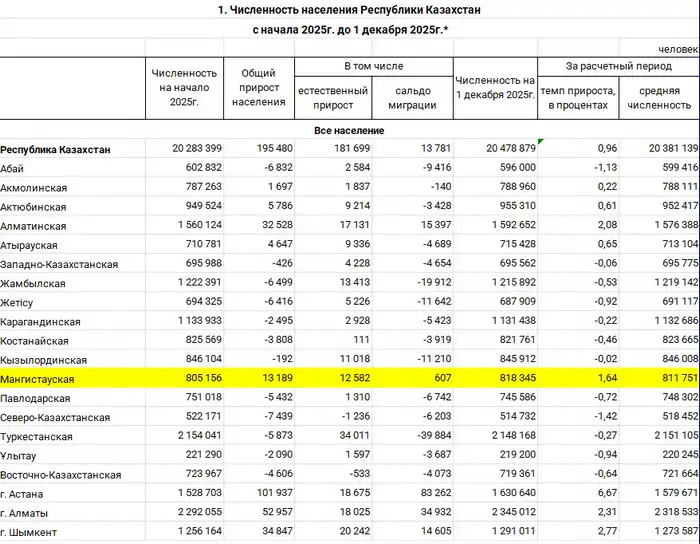Click the Туркестанская row label
Screen dimensions: 700x544
coord(41,437)
